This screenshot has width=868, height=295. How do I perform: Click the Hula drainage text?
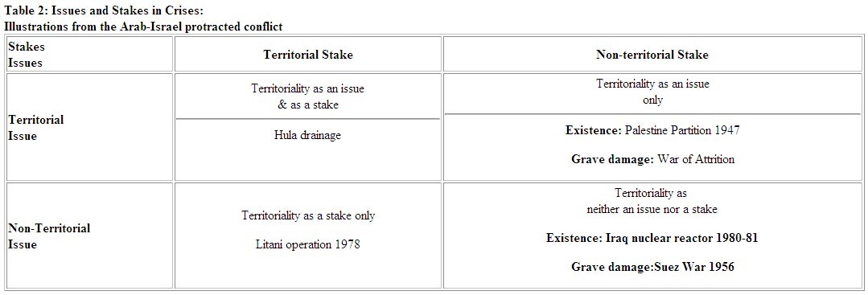(308, 135)
